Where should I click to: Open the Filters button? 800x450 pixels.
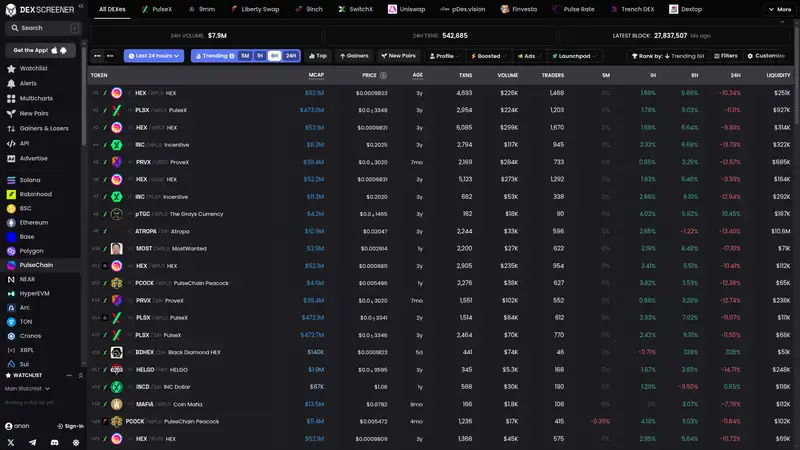click(x=726, y=56)
